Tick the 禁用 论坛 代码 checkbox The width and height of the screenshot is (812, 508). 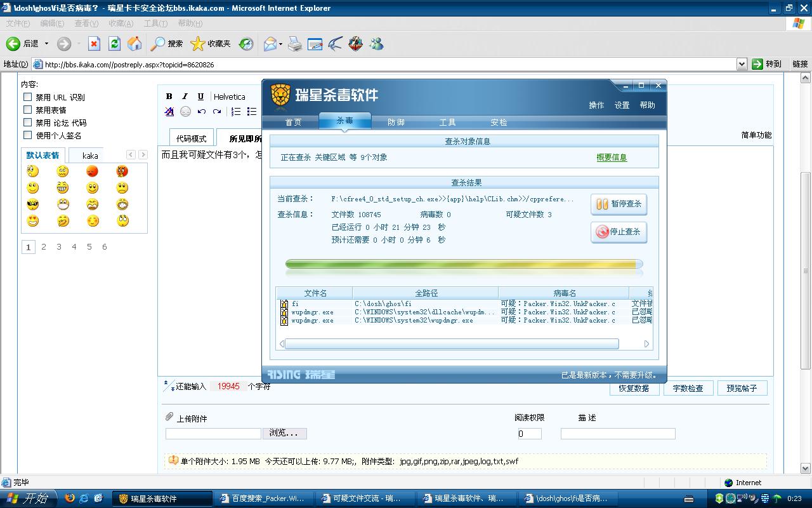(28, 123)
